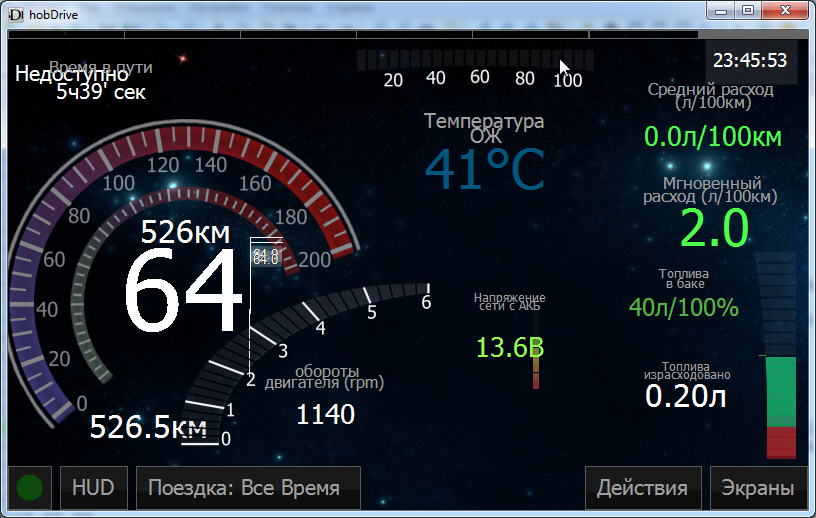This screenshot has width=816, height=518.
Task: Click the 'Температура ОЖ' label
Action: point(484,128)
